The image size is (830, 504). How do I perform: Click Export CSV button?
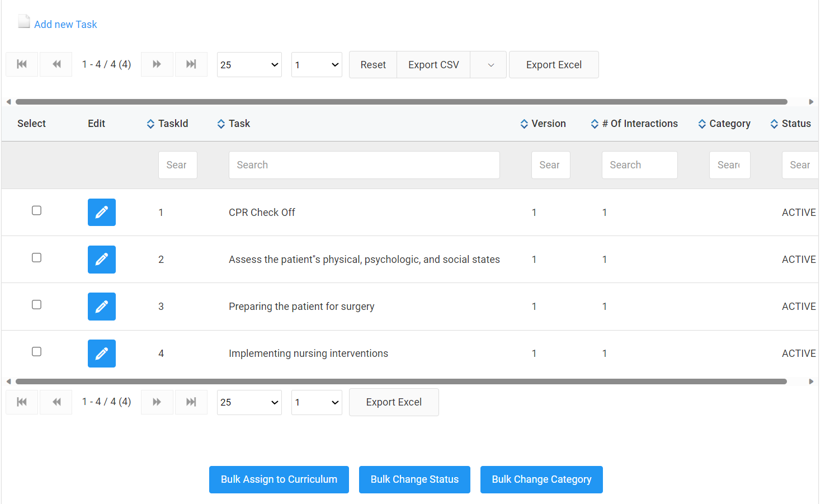(x=433, y=65)
